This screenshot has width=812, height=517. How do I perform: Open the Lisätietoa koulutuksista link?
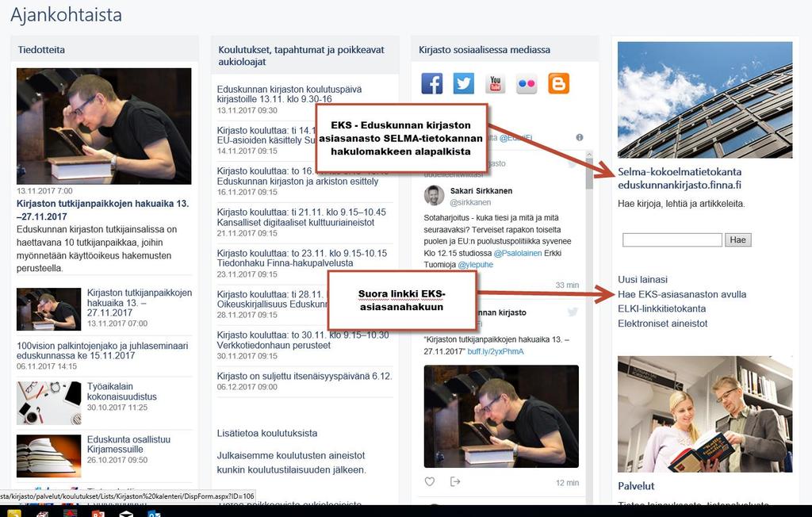(x=267, y=433)
